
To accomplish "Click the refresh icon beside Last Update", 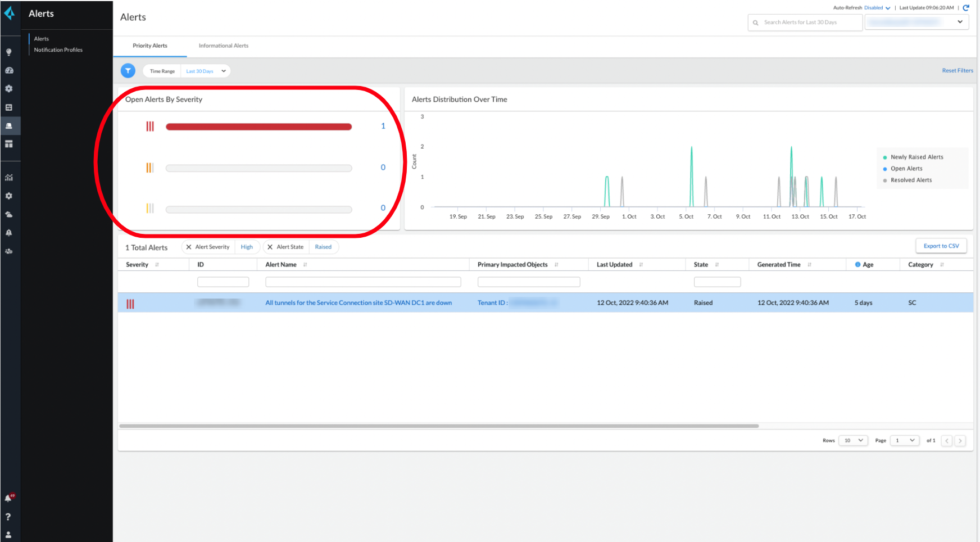I will pyautogui.click(x=966, y=8).
